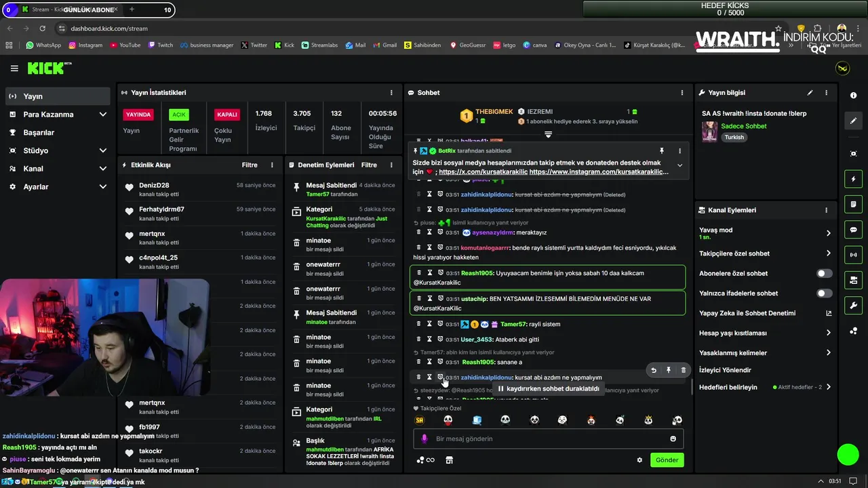Open the x.com/kursatkarakilic link in pinned message

[483, 172]
